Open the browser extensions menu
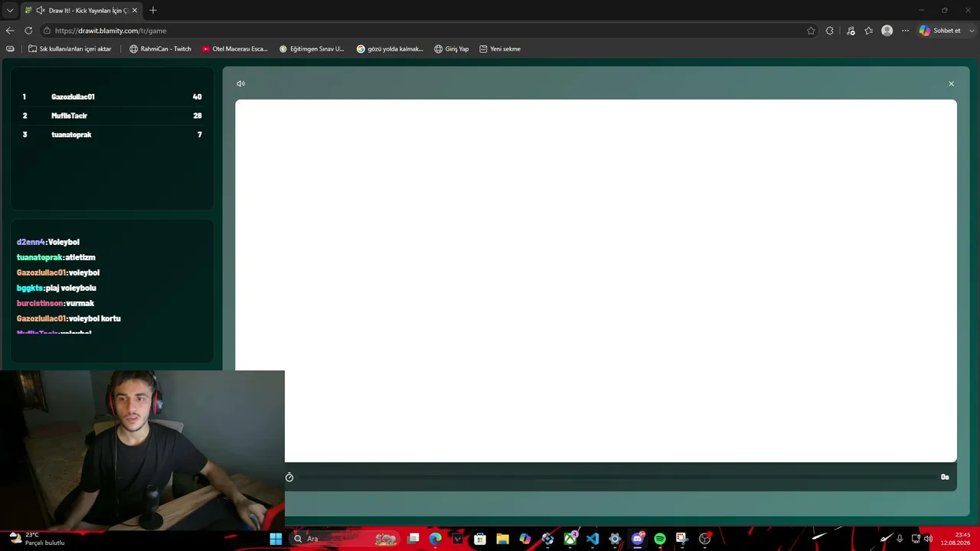980x551 pixels. (x=830, y=31)
